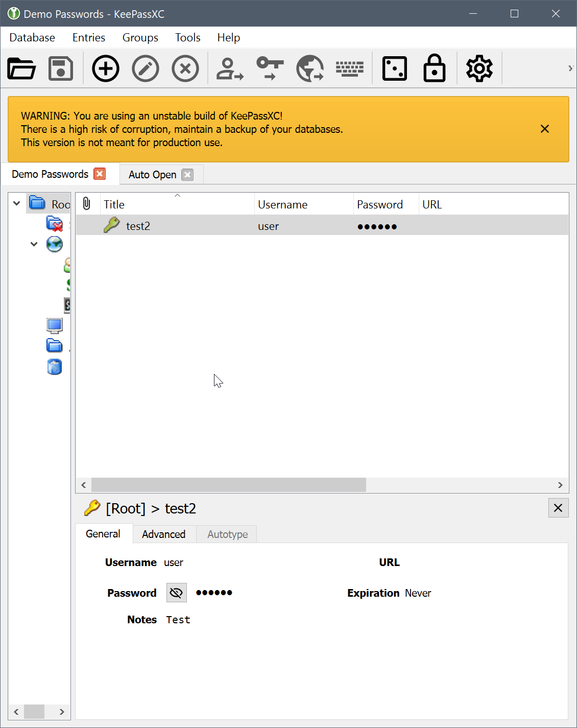This screenshot has width=577, height=728.
Task: Select the globe internet group icon
Action: click(x=55, y=244)
